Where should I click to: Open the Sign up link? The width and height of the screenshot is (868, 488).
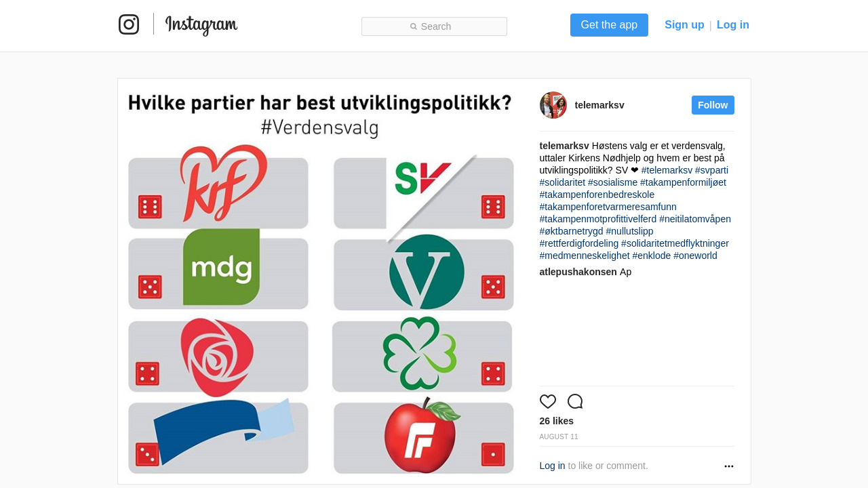(x=684, y=25)
